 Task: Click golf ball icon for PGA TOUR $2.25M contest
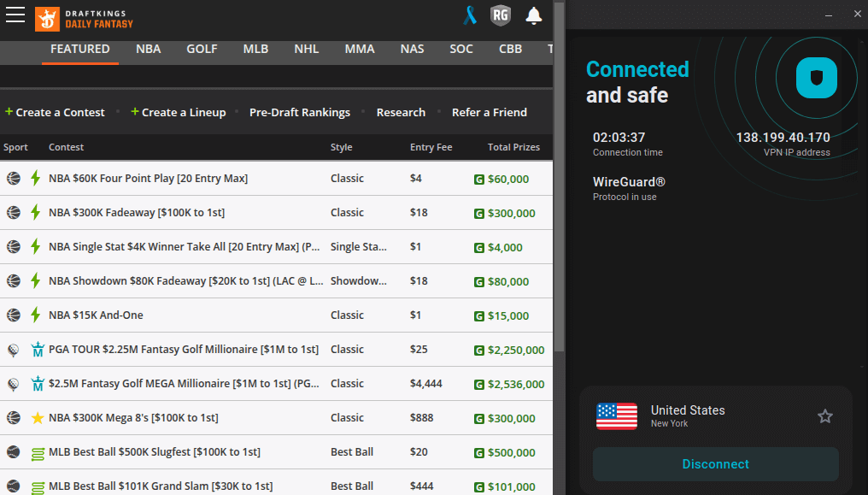(x=14, y=350)
